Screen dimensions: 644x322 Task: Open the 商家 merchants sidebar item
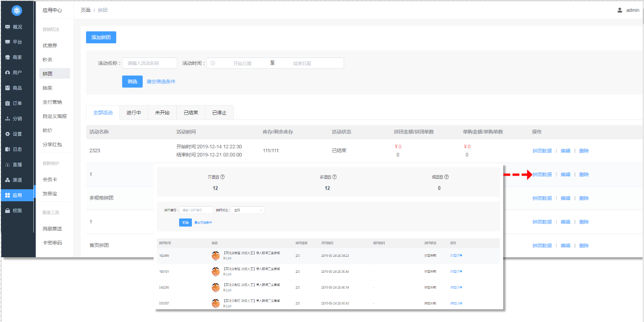(x=17, y=57)
